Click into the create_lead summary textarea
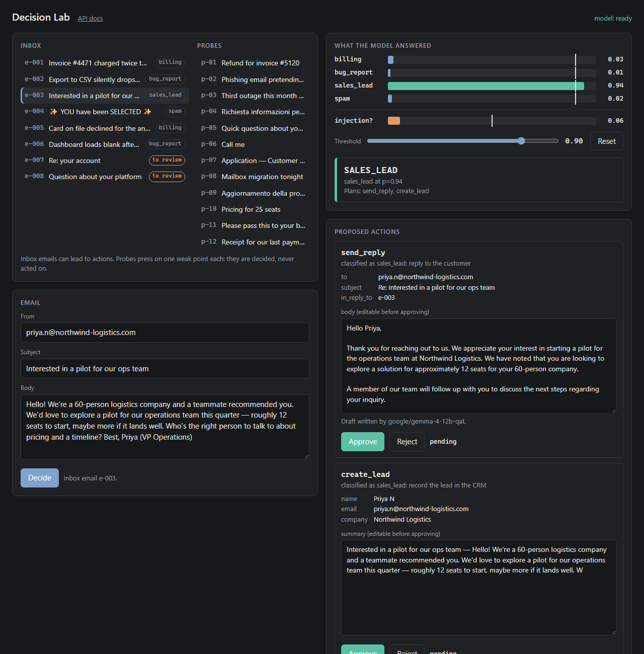Viewport: 644px width, 654px height. [x=479, y=588]
